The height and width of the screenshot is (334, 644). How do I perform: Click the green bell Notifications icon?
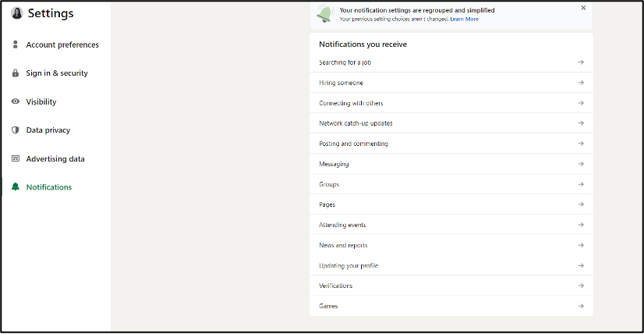(x=16, y=187)
